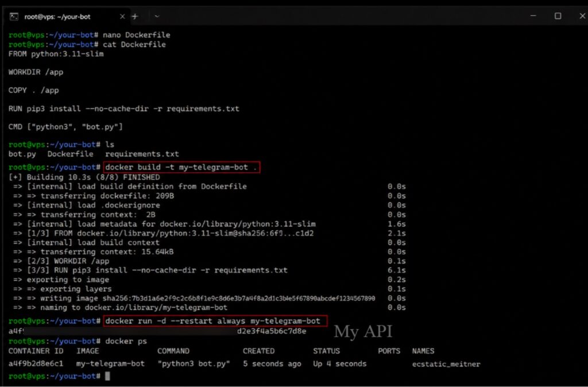Click the IMAGE column header
This screenshot has height=387, width=588.
coord(88,351)
